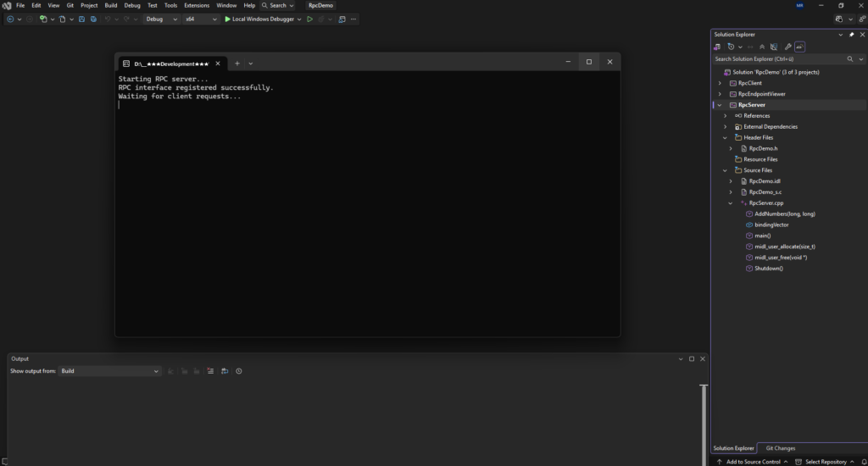868x466 pixels.
Task: Expand External Dependencies node
Action: [x=726, y=127]
